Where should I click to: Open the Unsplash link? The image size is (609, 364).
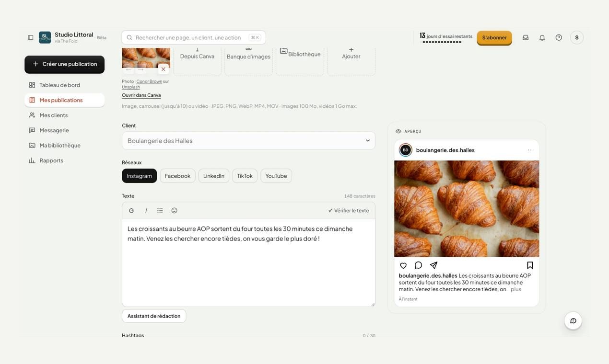point(131,87)
